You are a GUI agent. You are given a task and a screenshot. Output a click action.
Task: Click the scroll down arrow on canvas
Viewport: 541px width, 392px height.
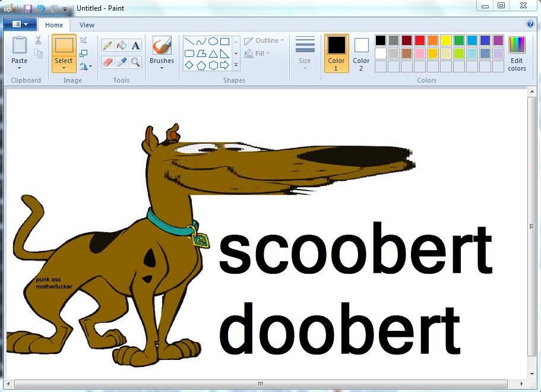coord(531,374)
